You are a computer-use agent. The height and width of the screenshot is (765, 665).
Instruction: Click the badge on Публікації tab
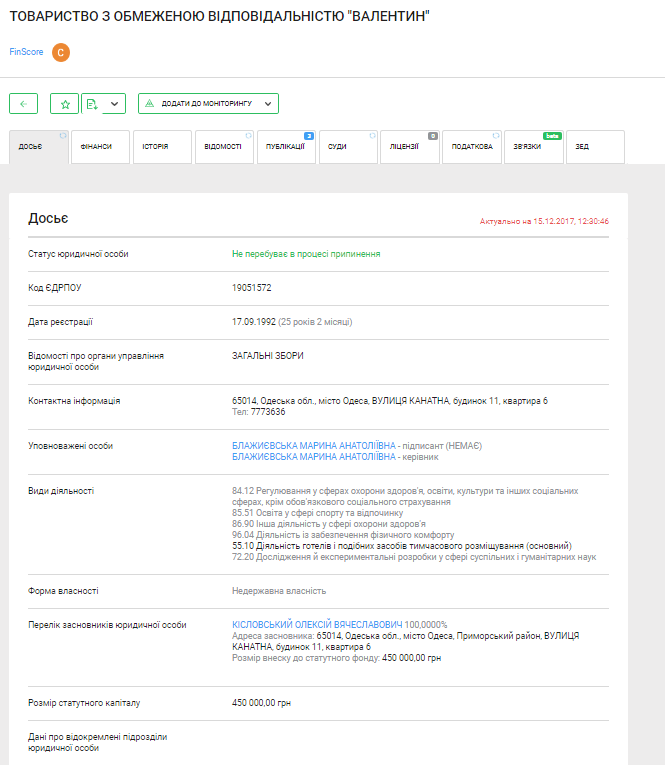click(x=309, y=135)
